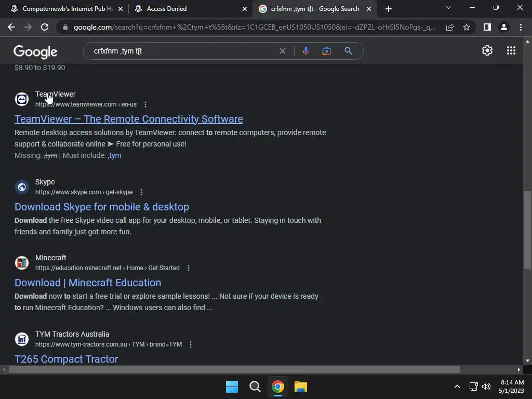Click the education.minecraft.net URL
The width and height of the screenshot is (532, 399).
(x=107, y=268)
